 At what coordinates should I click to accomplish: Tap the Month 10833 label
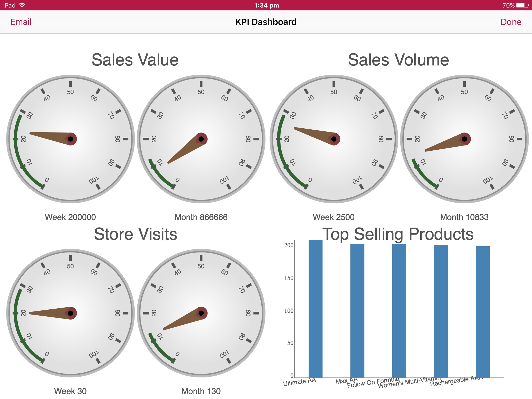click(x=464, y=217)
